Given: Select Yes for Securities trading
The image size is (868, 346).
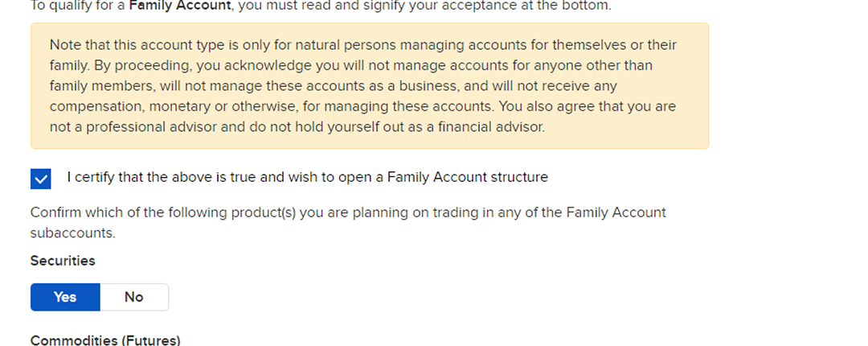Looking at the screenshot, I should point(65,297).
